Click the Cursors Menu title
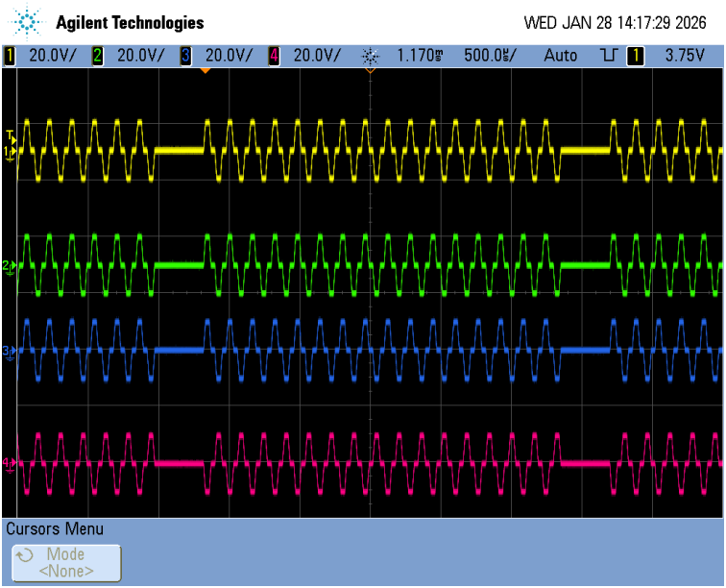This screenshot has width=726, height=588. point(55,529)
